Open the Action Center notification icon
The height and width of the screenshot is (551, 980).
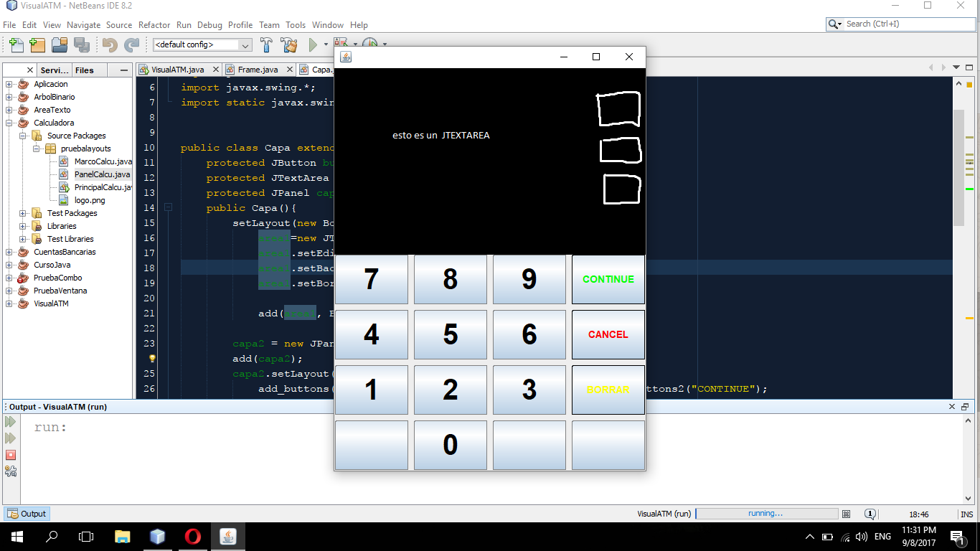pyautogui.click(x=956, y=537)
